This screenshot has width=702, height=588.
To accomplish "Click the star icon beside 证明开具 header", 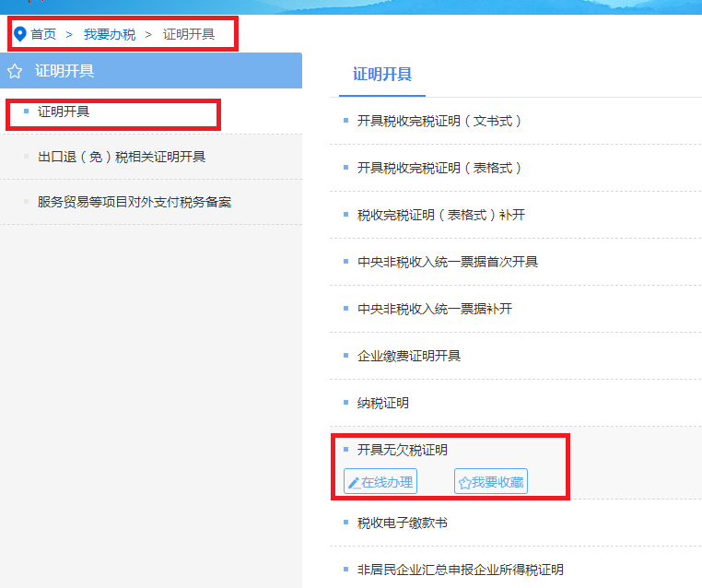I will coord(15,71).
